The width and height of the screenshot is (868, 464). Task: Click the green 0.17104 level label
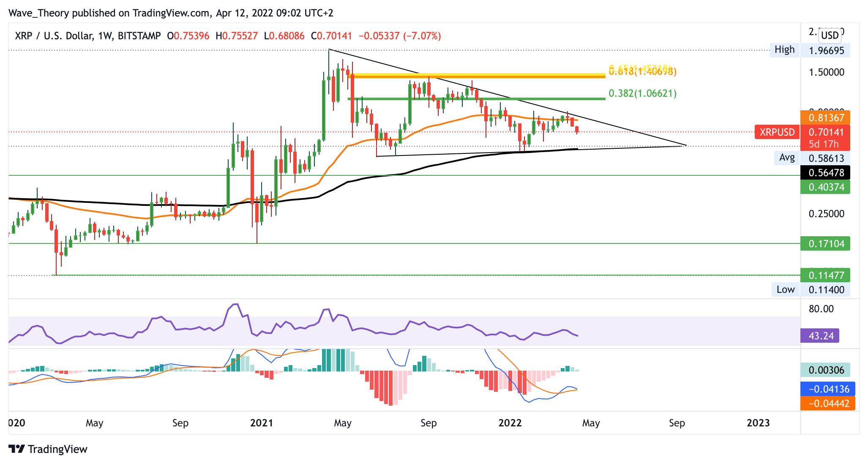tap(826, 243)
